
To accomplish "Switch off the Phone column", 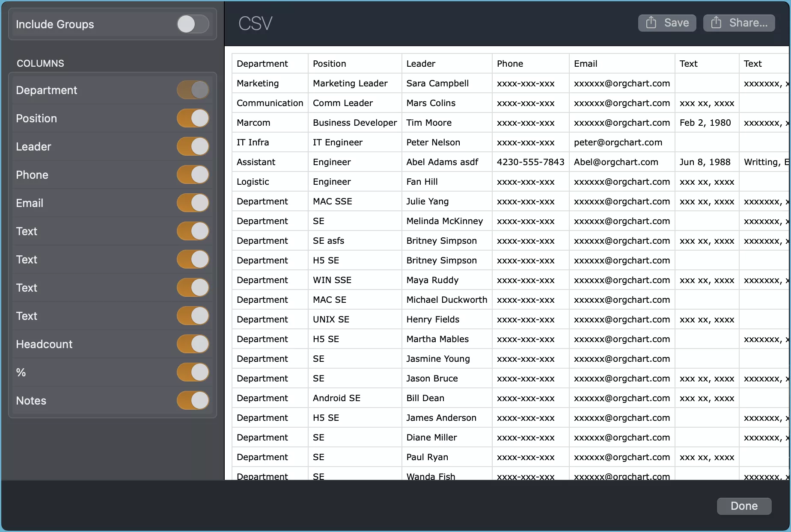I will pos(193,175).
